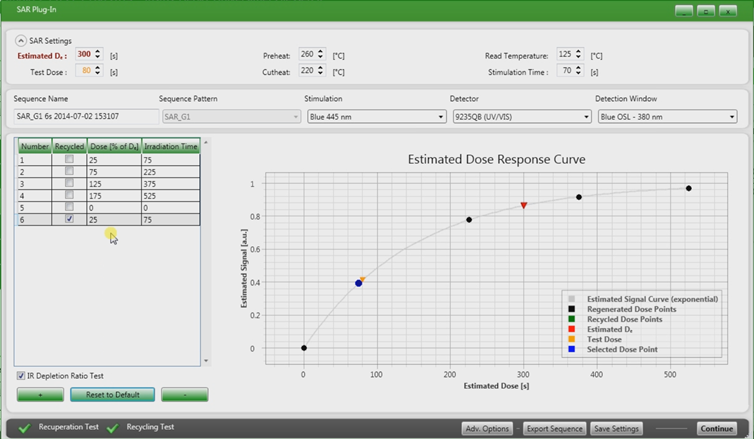Increase the Estimated De value

(x=98, y=51)
